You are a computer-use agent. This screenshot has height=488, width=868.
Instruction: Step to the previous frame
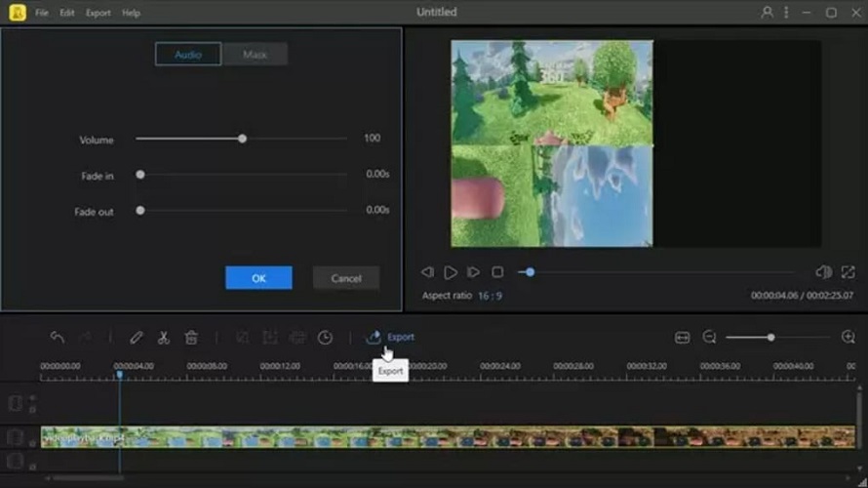(x=427, y=272)
